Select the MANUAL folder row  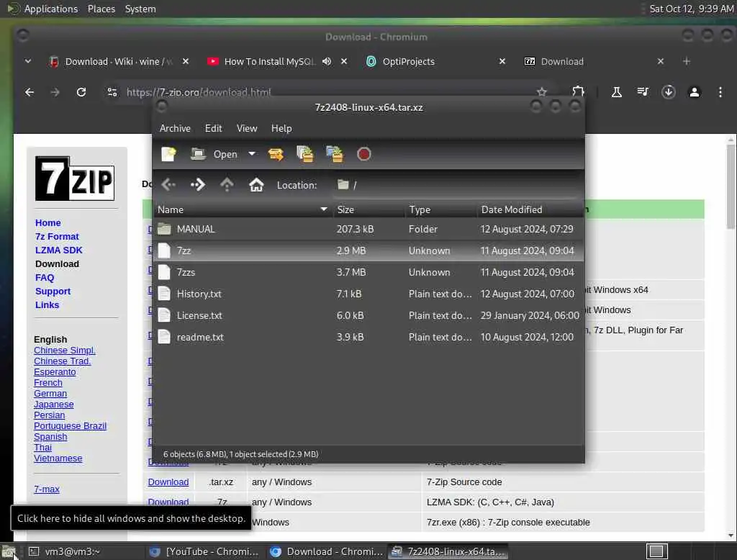[x=368, y=230]
